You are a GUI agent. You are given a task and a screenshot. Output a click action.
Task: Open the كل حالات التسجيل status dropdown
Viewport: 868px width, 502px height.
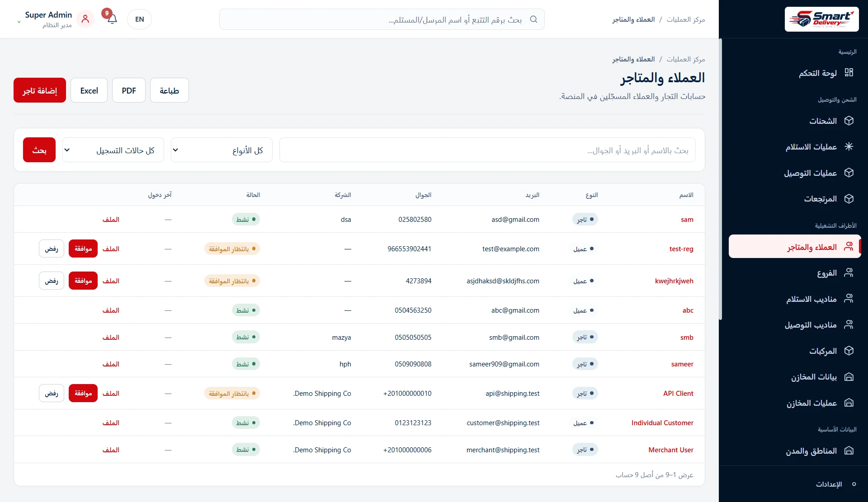coord(113,150)
